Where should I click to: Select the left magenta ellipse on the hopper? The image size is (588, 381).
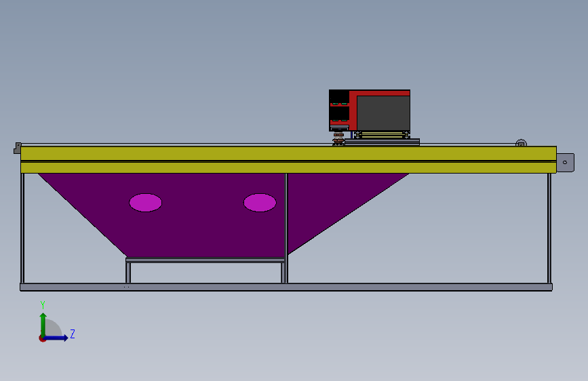tap(146, 203)
